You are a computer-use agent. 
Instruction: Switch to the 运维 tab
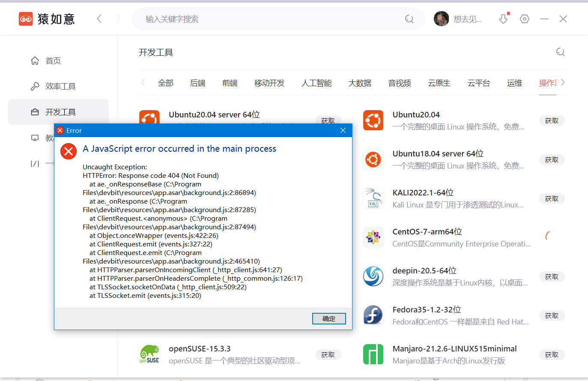pyautogui.click(x=515, y=83)
